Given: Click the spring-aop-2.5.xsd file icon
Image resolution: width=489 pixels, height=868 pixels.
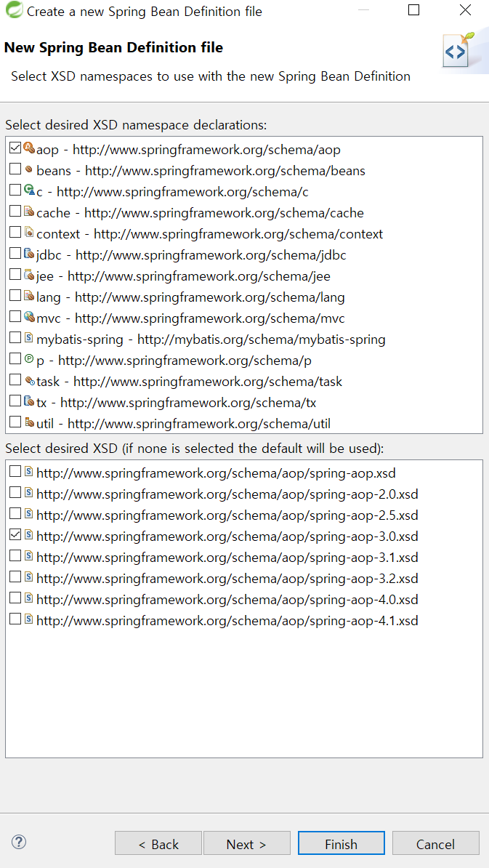Looking at the screenshot, I should point(29,514).
